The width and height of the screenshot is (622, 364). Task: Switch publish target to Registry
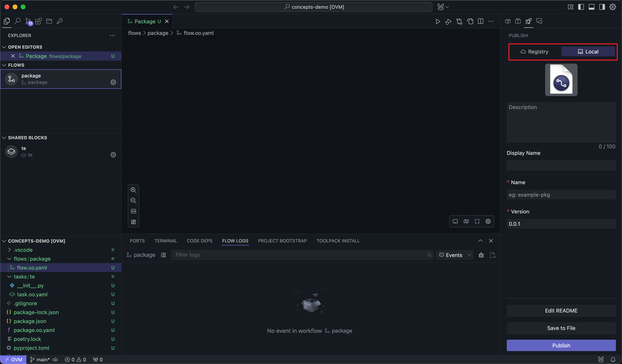[x=534, y=51]
